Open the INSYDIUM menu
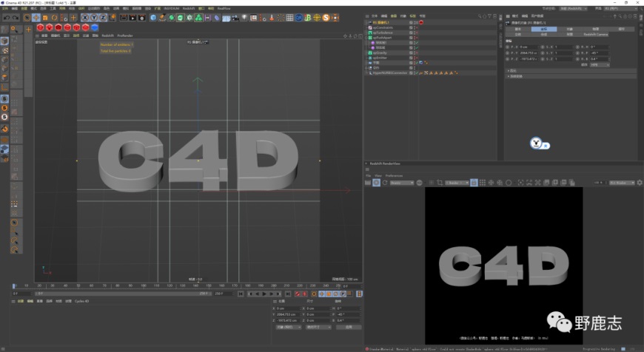Viewport: 644px width, 352px height. tap(171, 9)
